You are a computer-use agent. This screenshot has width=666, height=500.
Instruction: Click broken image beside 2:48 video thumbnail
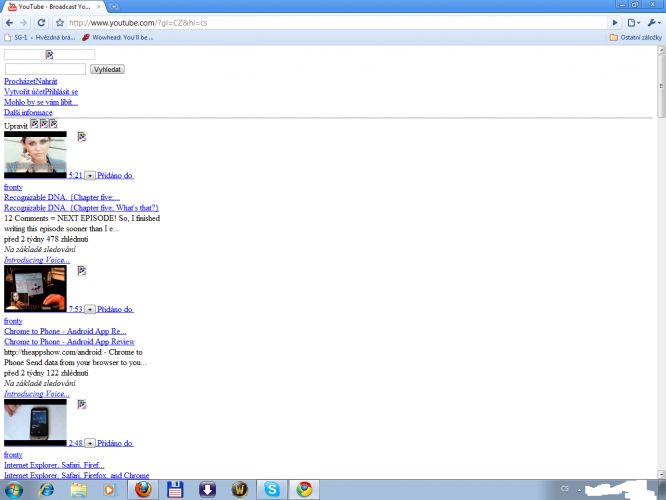82,404
